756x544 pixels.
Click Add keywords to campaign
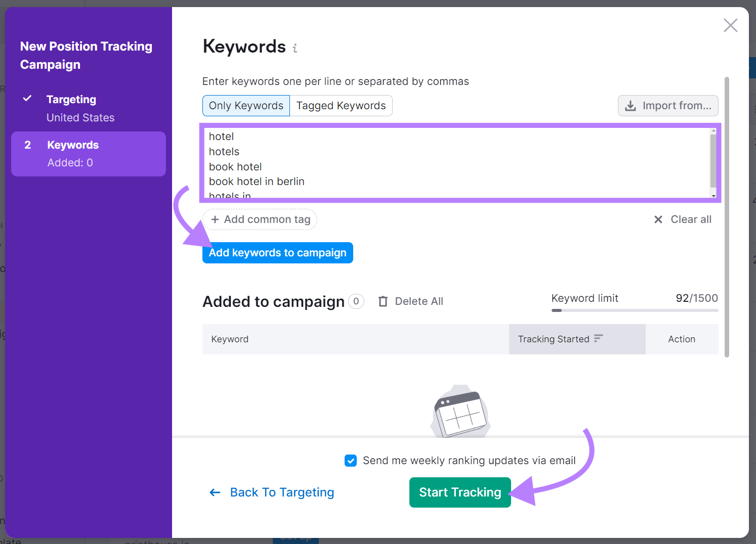coord(277,253)
